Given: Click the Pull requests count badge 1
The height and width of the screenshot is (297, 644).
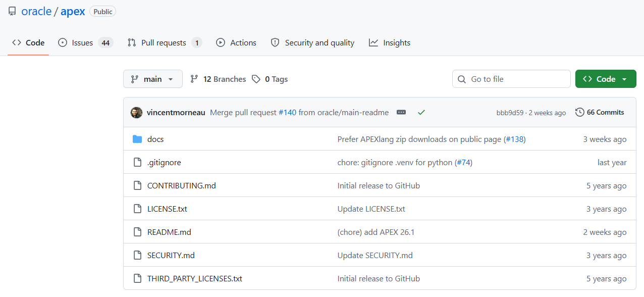Looking at the screenshot, I should [197, 43].
